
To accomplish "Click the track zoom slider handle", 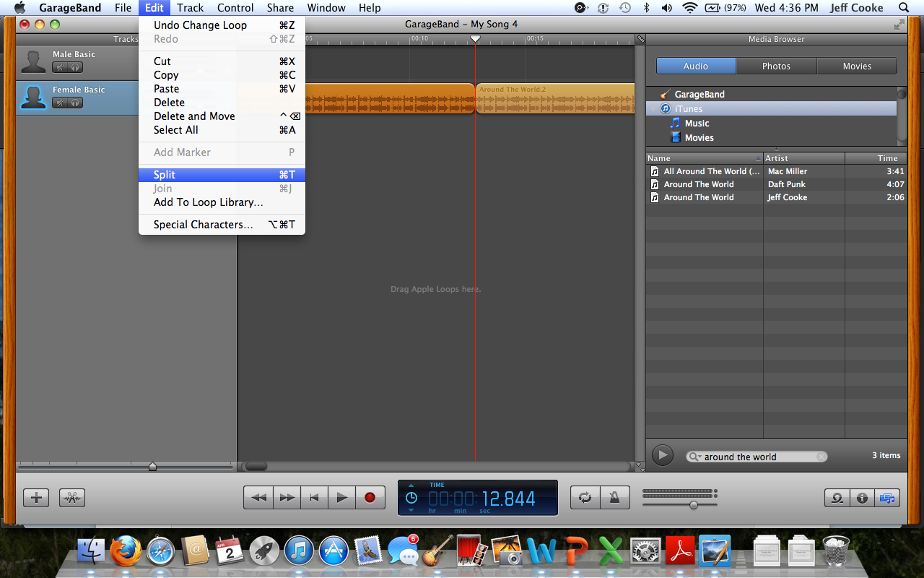I will pyautogui.click(x=152, y=467).
